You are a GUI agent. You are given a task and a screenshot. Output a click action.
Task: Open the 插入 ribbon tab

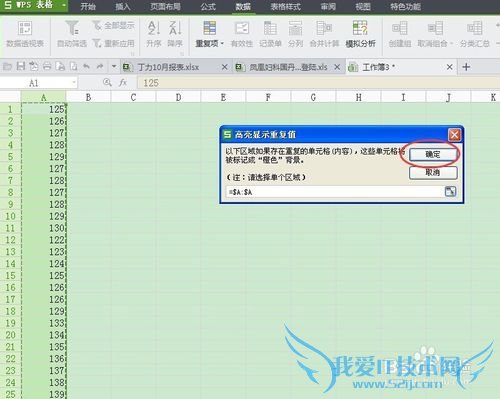pos(123,6)
